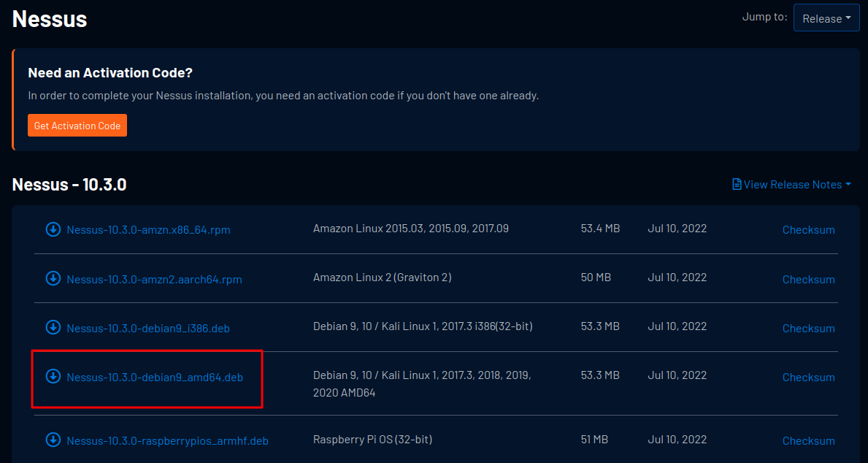
Task: Click 'Amazon Linux 2 (Graviton 2)' description
Action: (x=382, y=277)
